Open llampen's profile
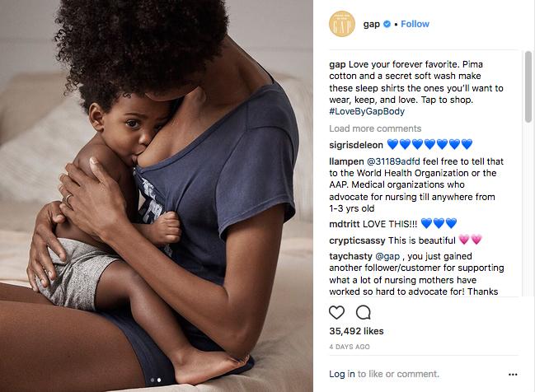 [x=346, y=161]
